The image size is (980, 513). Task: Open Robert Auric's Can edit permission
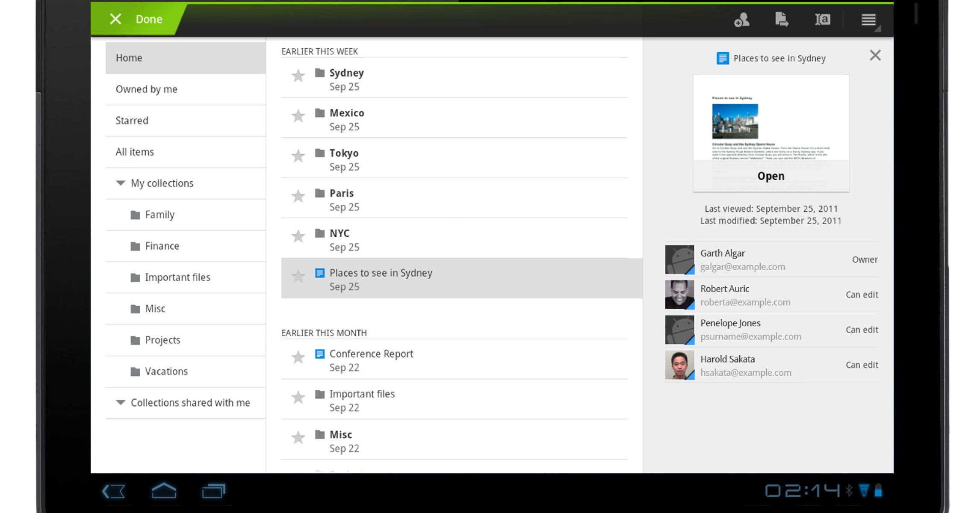tap(862, 295)
